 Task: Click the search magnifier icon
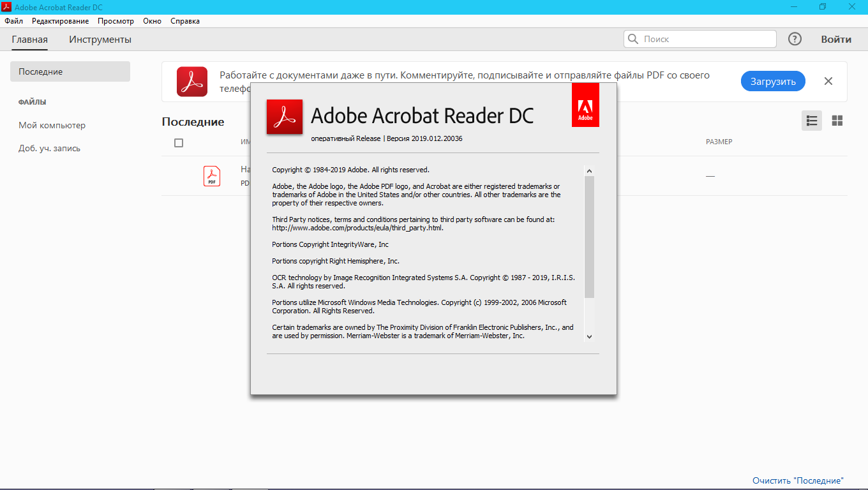633,39
